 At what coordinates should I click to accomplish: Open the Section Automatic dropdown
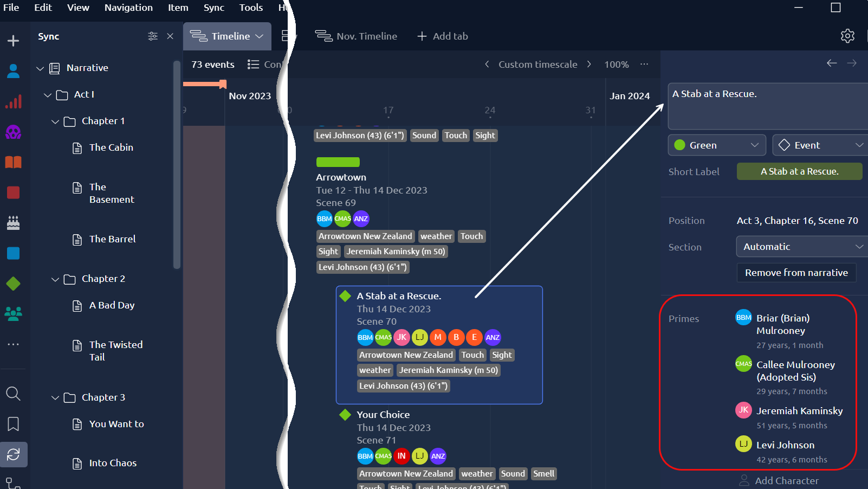[x=801, y=247]
